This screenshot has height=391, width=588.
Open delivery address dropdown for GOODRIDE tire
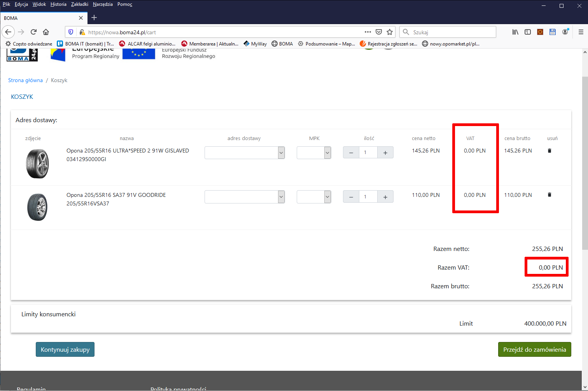(245, 197)
